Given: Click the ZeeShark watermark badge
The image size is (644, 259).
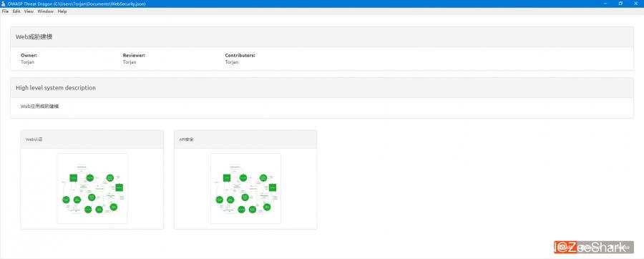Looking at the screenshot, I should pos(593,247).
